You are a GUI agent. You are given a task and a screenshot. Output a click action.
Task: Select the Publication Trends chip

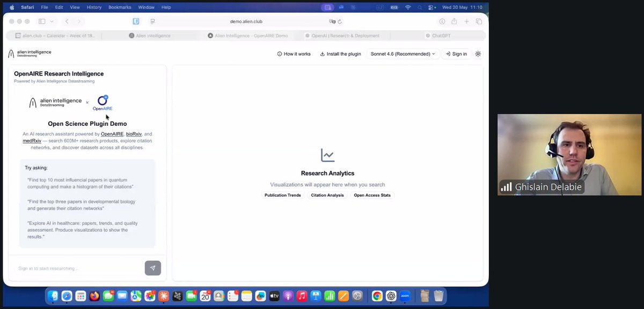[x=282, y=195]
